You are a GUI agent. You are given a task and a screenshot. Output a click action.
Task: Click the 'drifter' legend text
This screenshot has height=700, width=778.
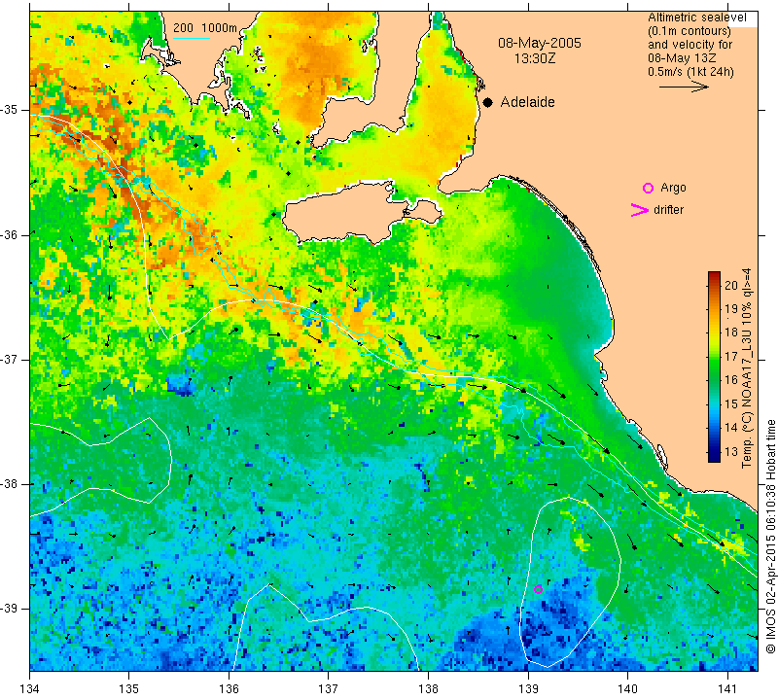coord(668,210)
